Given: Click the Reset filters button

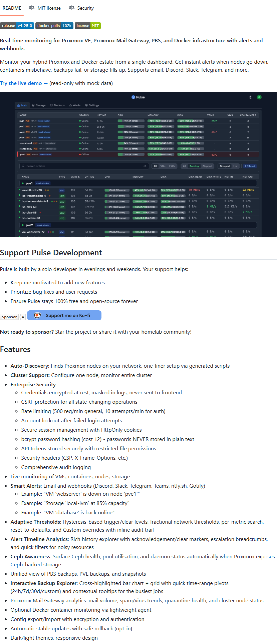Looking at the screenshot, I should point(250,166).
